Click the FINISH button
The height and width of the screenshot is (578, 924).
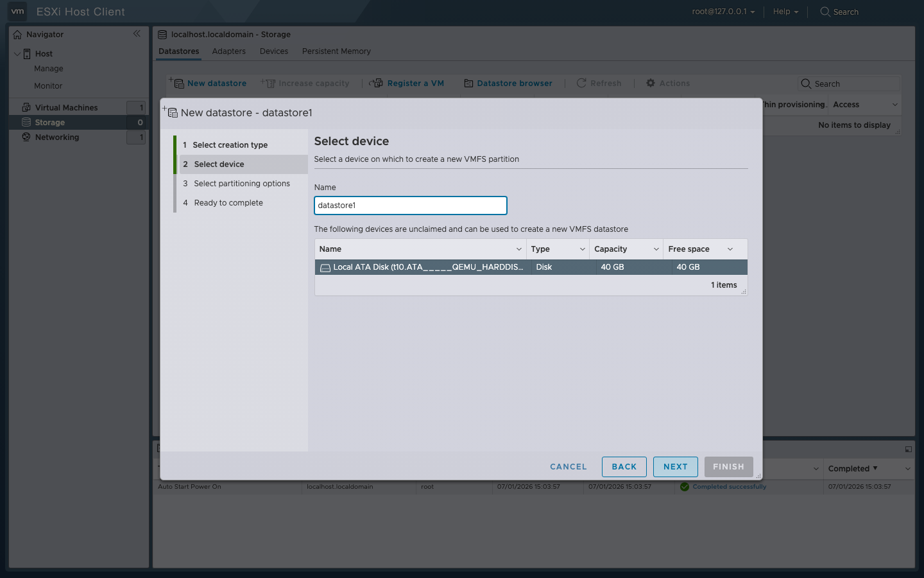729,467
